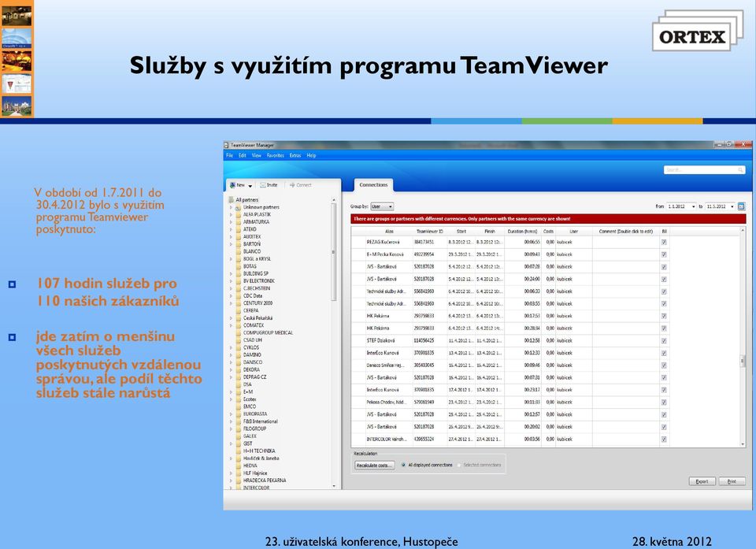Sort by the Alias column header
This screenshot has height=549, width=756.
[388, 232]
